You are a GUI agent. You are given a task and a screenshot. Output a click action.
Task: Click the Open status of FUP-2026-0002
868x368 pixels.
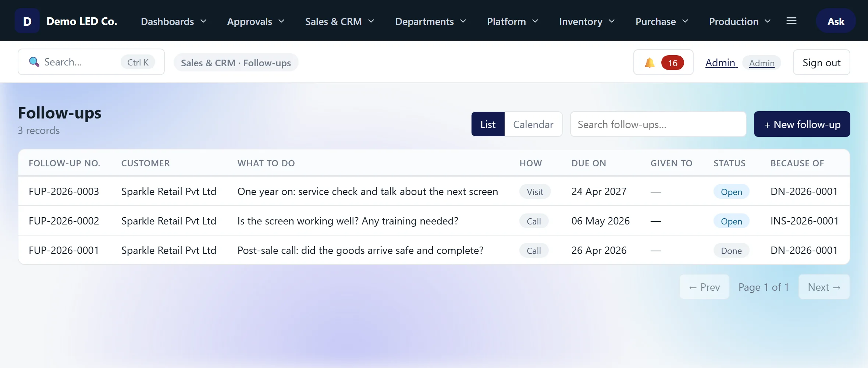[731, 221]
